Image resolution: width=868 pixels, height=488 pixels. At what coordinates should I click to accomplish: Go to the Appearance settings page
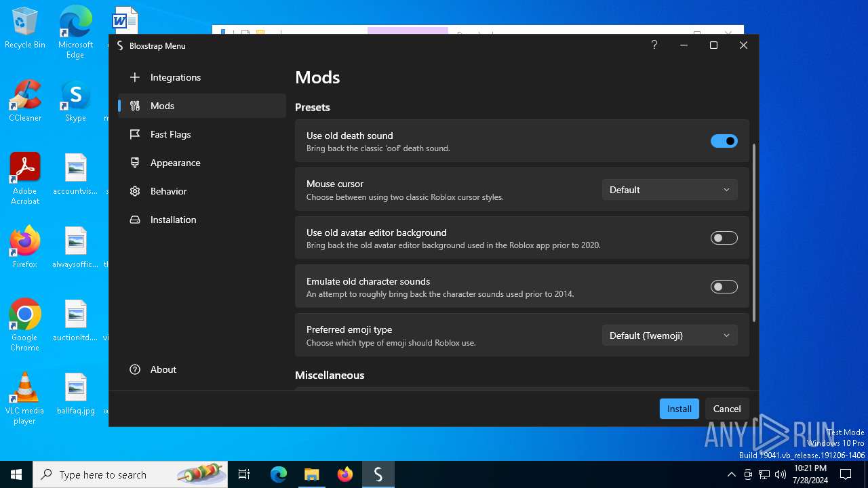202,163
